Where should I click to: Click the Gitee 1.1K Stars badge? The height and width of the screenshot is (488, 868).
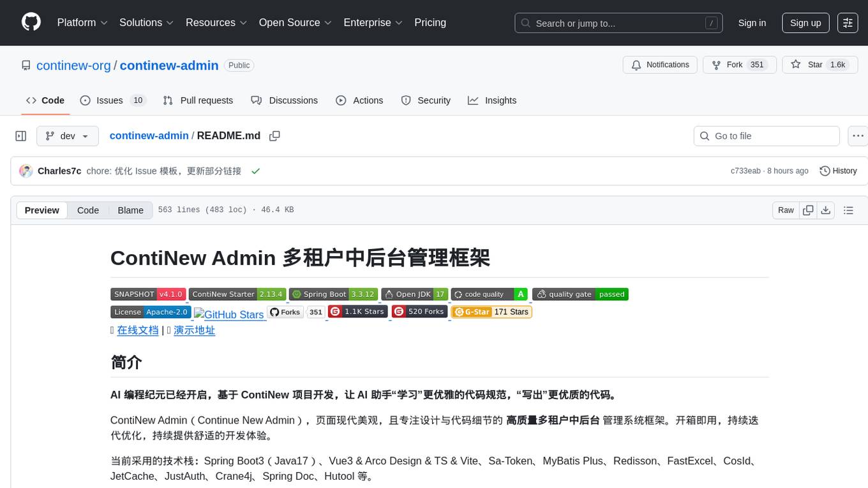click(x=357, y=312)
